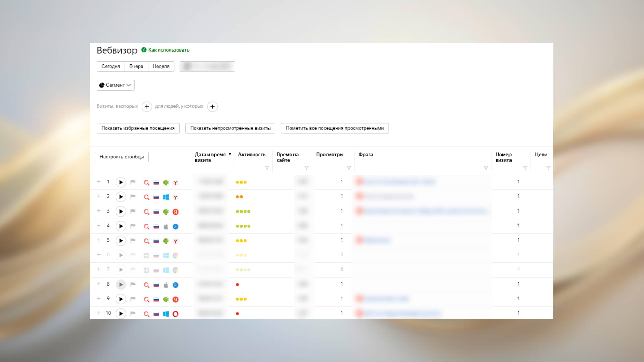Click the Windows OS icon in row 2
644x362 pixels.
point(166,197)
